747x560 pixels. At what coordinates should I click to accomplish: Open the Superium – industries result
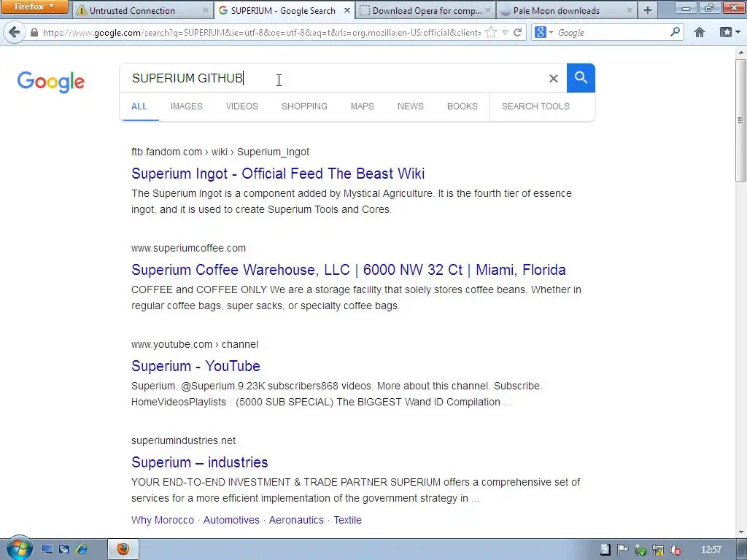200,462
